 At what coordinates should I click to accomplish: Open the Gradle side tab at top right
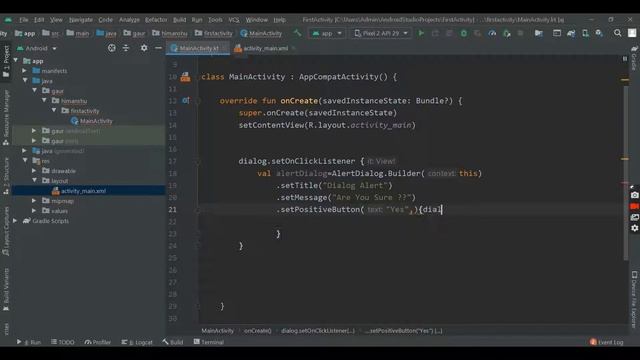[634, 58]
